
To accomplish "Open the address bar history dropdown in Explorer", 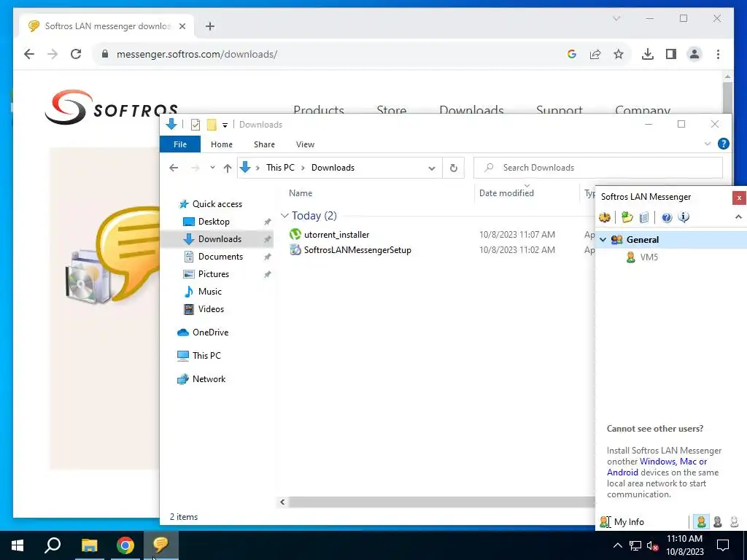I will pos(432,168).
